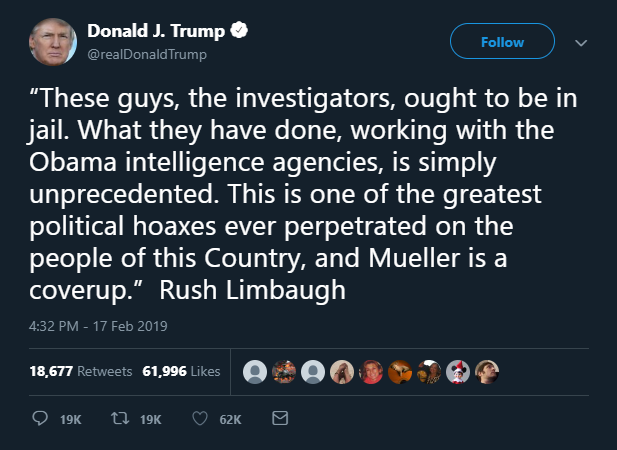Like the tweet with heart icon

(x=198, y=420)
